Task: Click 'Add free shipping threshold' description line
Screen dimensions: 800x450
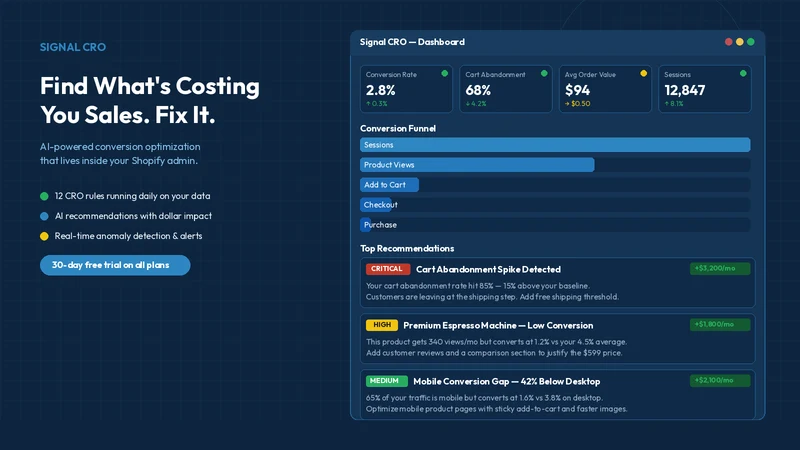Action: 492,297
